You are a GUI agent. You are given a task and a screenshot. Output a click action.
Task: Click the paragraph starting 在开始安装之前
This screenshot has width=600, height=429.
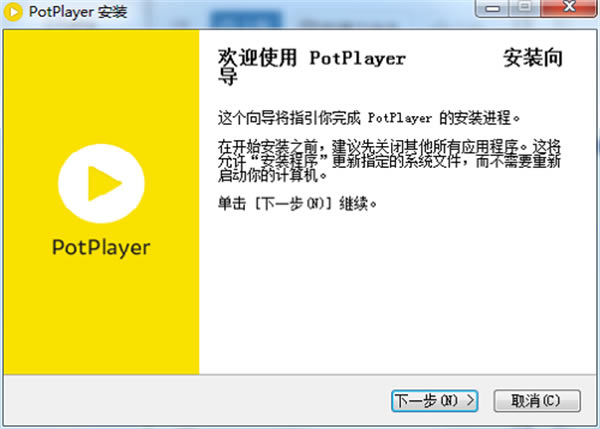[389, 161]
